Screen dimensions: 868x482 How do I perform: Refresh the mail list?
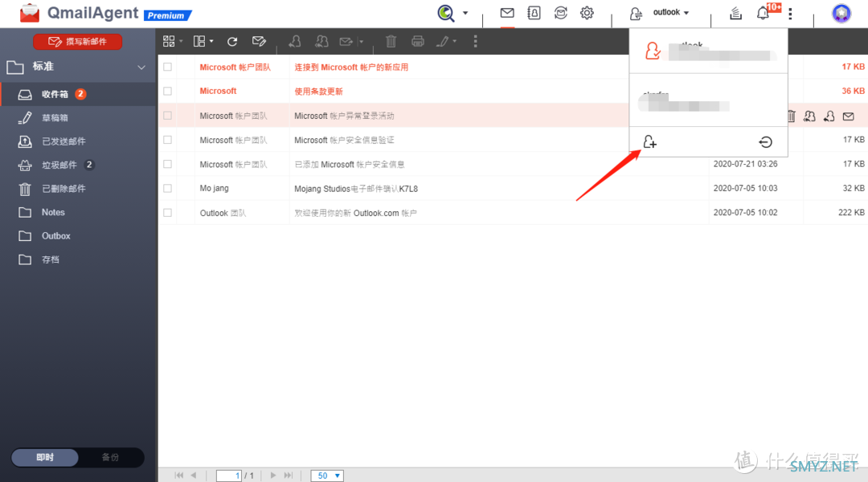[232, 42]
